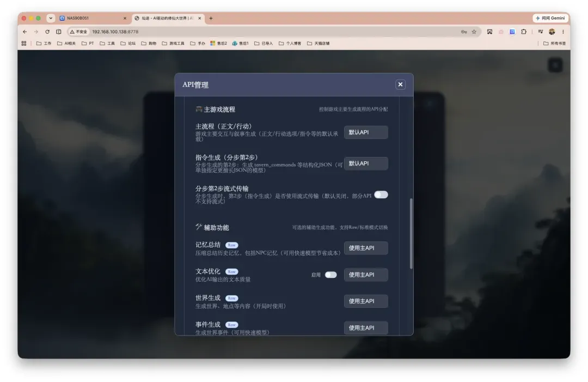Click the Raw badge next to 文本优化
588x382 pixels.
tap(231, 272)
